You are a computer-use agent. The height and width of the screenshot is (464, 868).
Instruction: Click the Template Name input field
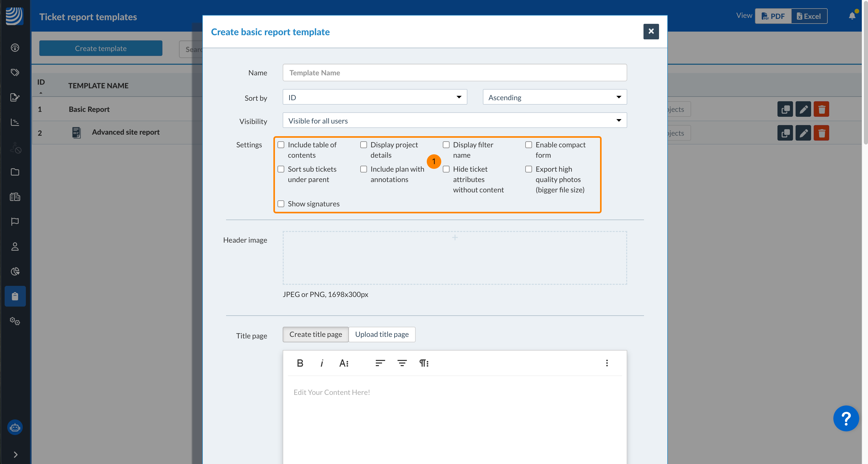(x=454, y=73)
